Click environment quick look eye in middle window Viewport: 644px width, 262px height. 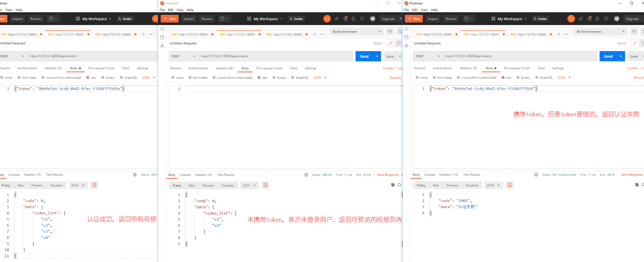(x=390, y=32)
